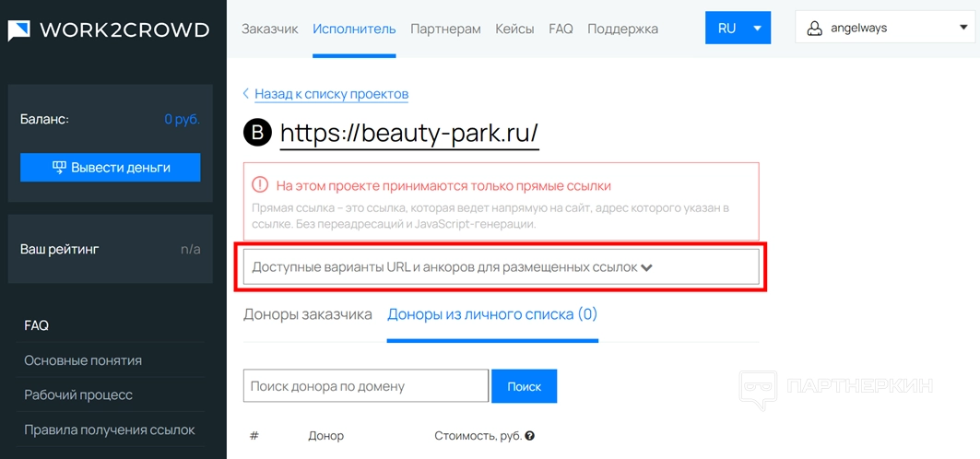Click the Баланс: label
The height and width of the screenshot is (459, 980).
coord(44,119)
